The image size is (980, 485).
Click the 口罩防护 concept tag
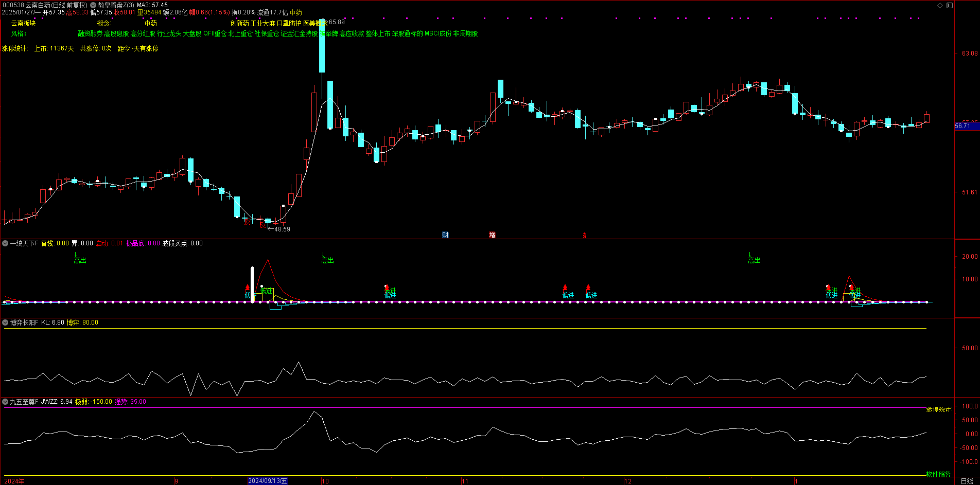coord(289,23)
